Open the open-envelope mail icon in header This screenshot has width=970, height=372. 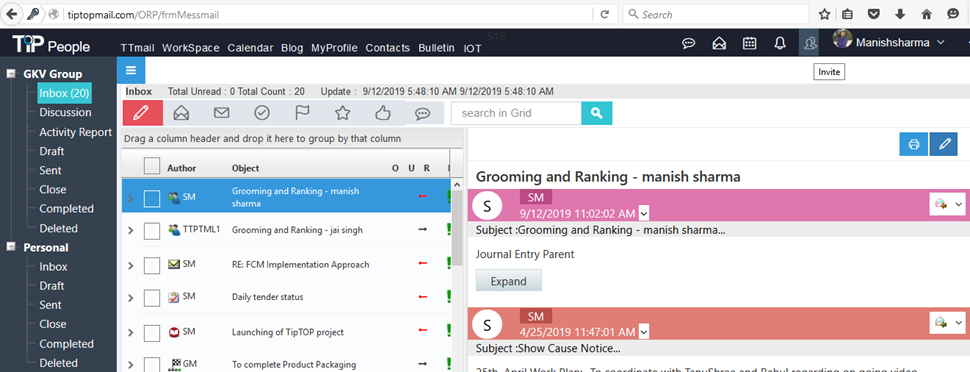tap(719, 43)
